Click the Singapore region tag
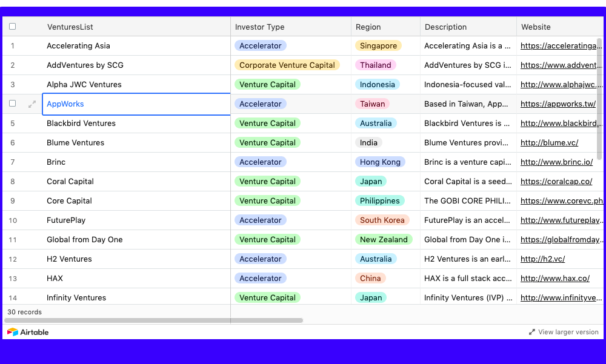The image size is (606, 364). click(x=378, y=45)
